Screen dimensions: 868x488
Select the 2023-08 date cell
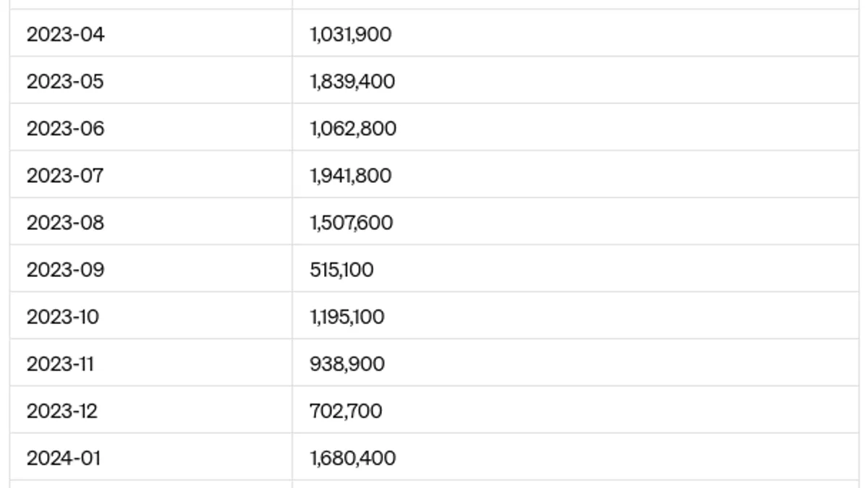pos(65,222)
